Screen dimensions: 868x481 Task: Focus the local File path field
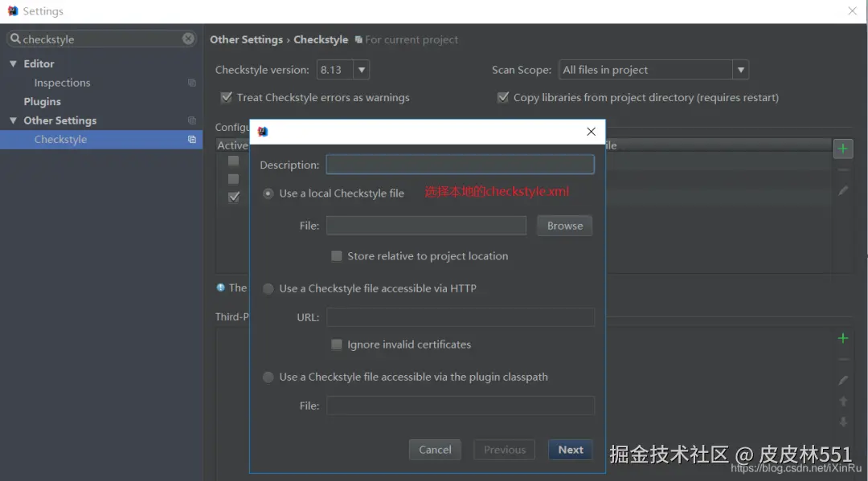pyautogui.click(x=426, y=226)
